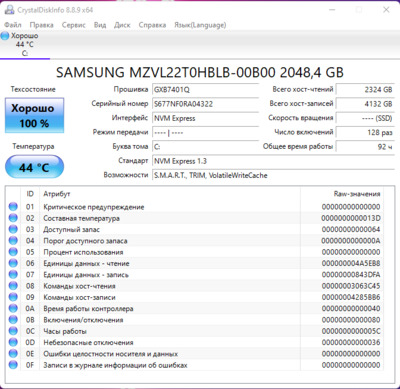Click the Атрибут column header

57,194
